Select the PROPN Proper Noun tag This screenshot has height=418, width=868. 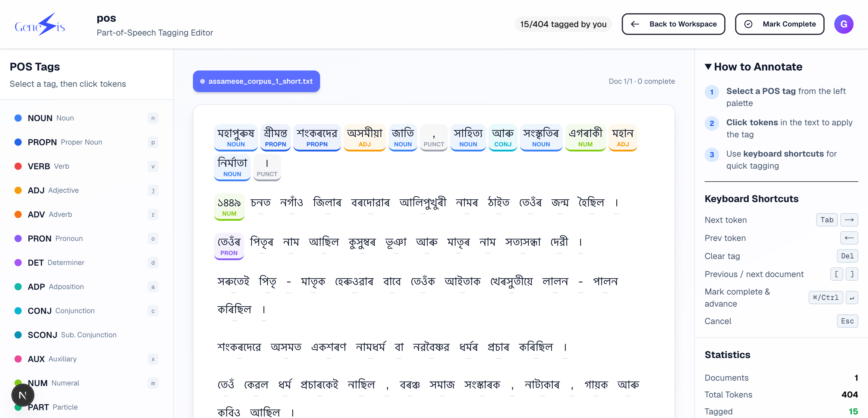[86, 142]
